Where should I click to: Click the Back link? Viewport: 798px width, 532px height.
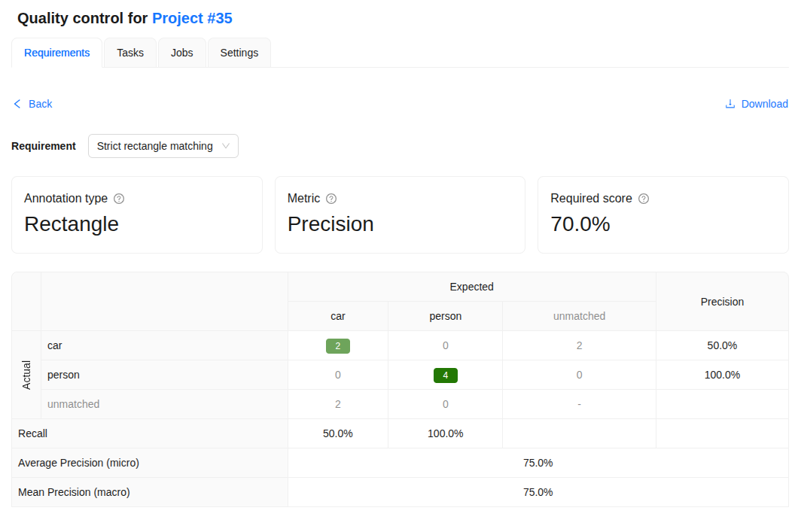coord(41,104)
